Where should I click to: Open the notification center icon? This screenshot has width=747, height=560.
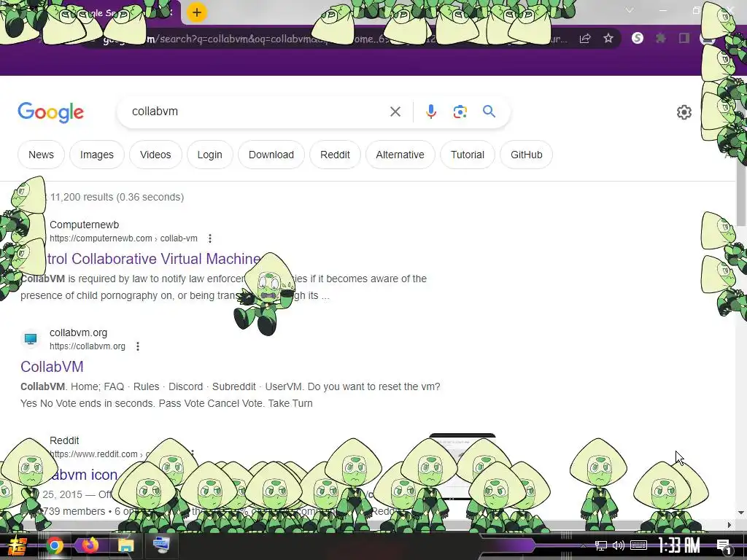724,547
